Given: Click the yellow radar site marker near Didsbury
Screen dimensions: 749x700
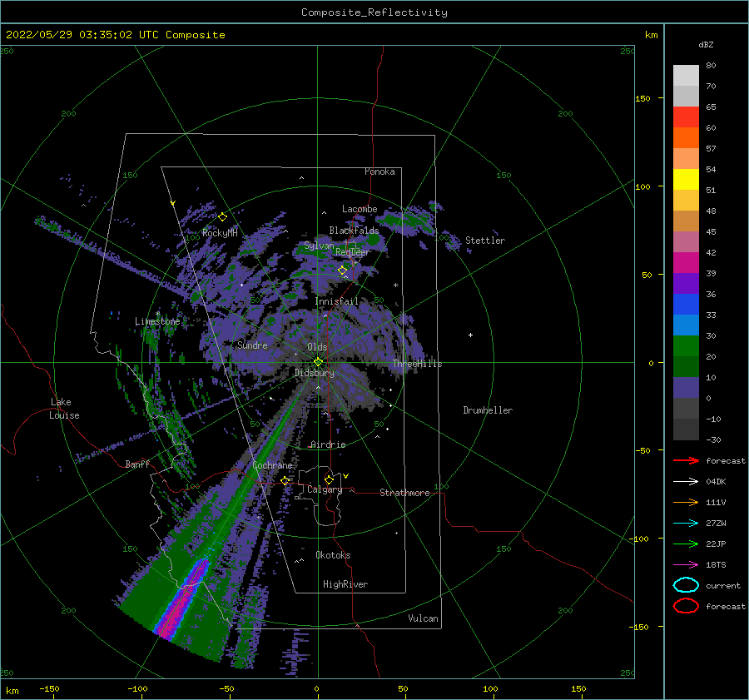Looking at the screenshot, I should click(318, 362).
